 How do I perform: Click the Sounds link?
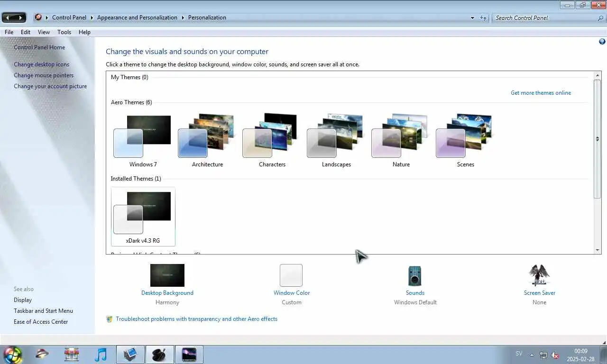(x=415, y=293)
